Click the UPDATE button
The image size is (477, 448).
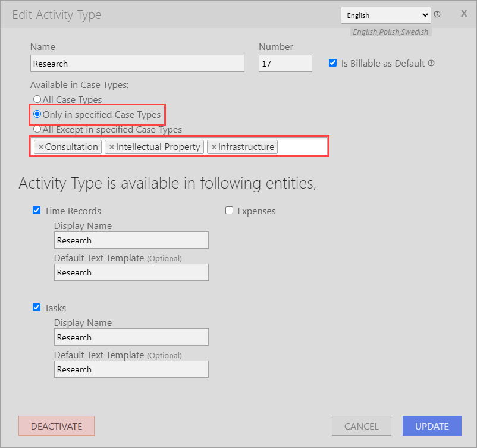[x=432, y=426]
